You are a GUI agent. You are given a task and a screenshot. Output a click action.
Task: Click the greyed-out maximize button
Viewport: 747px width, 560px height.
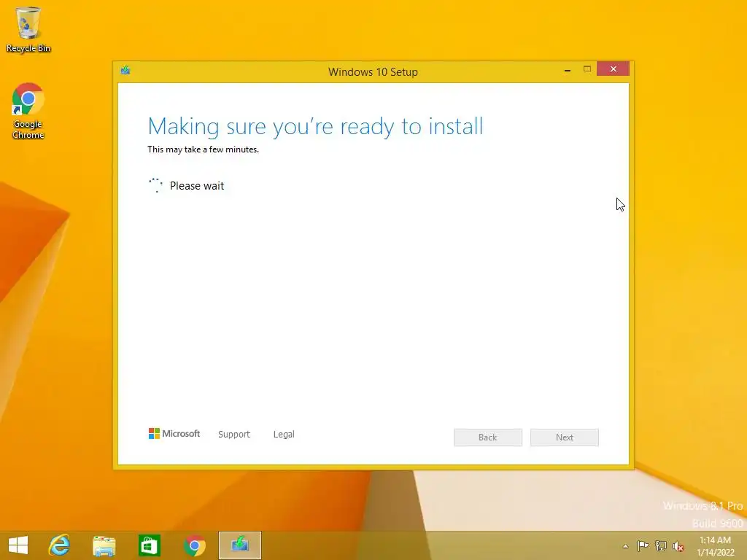click(x=587, y=69)
